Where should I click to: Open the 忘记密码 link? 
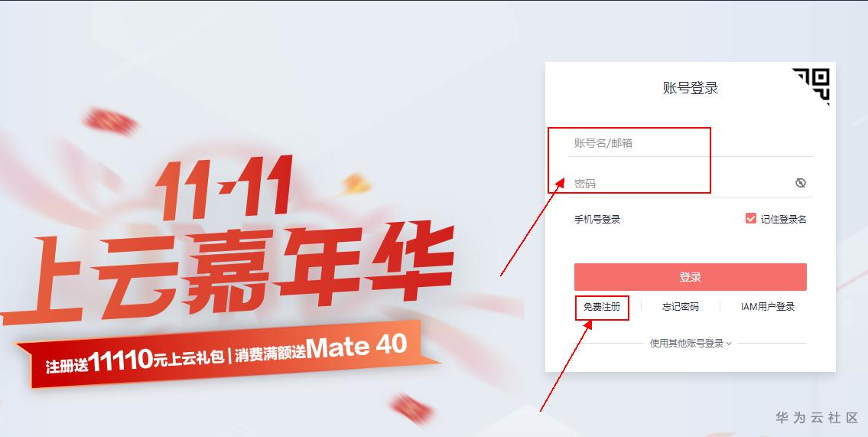click(681, 307)
